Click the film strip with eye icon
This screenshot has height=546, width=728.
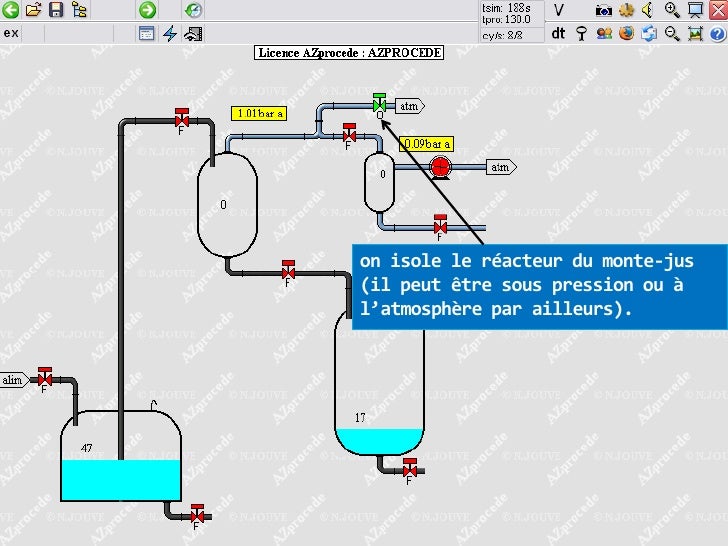(x=193, y=33)
